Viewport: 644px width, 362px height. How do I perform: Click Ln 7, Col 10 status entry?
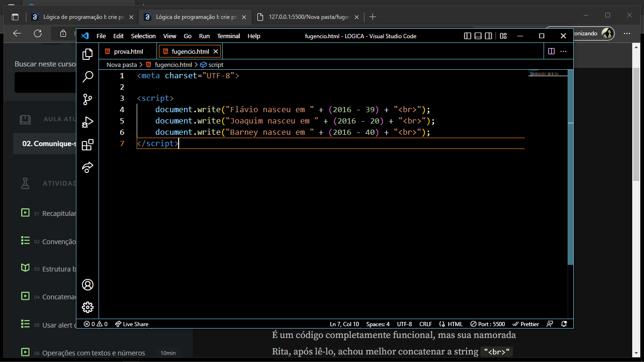point(344,324)
